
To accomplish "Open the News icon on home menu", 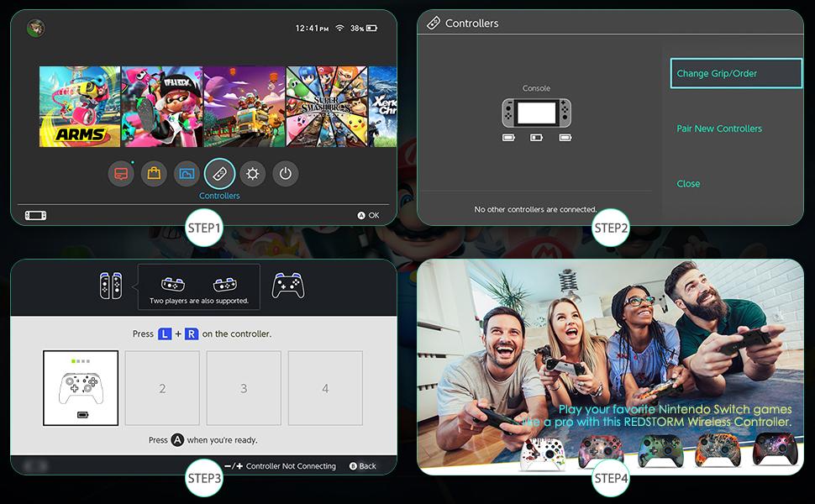I will coord(121,174).
